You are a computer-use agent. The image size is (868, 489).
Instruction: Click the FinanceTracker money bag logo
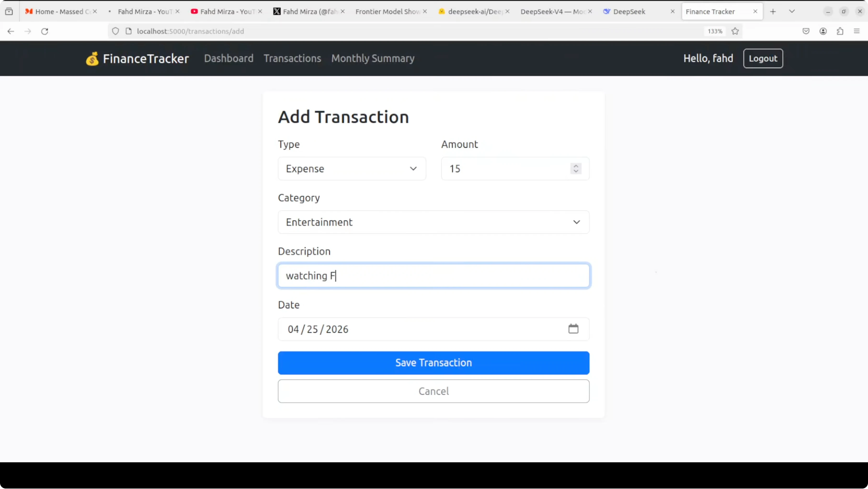[x=92, y=59]
